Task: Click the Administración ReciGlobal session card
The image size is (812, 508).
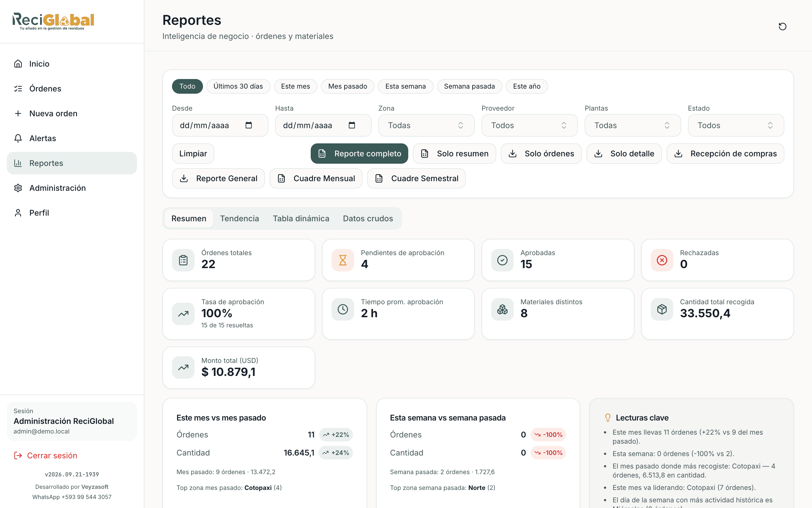Action: tap(72, 421)
